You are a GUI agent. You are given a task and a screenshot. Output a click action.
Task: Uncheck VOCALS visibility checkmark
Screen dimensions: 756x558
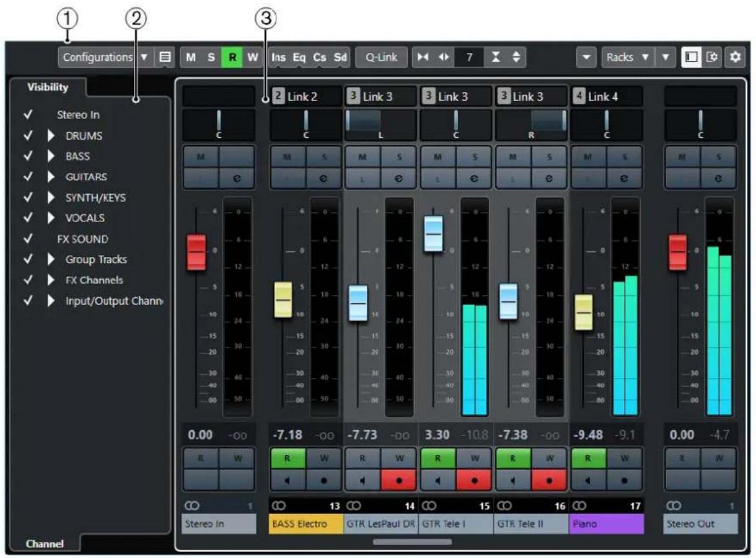[28, 218]
